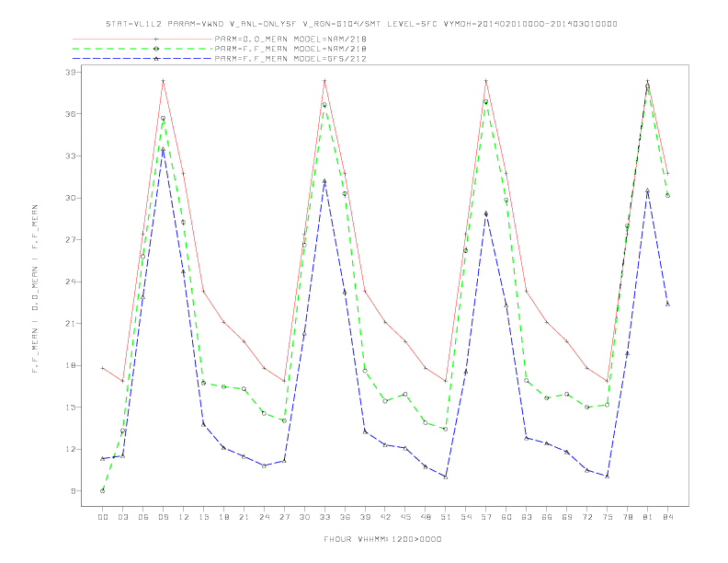The image size is (728, 563).
Task: Click green circle data point at hour 00
Action: (103, 491)
